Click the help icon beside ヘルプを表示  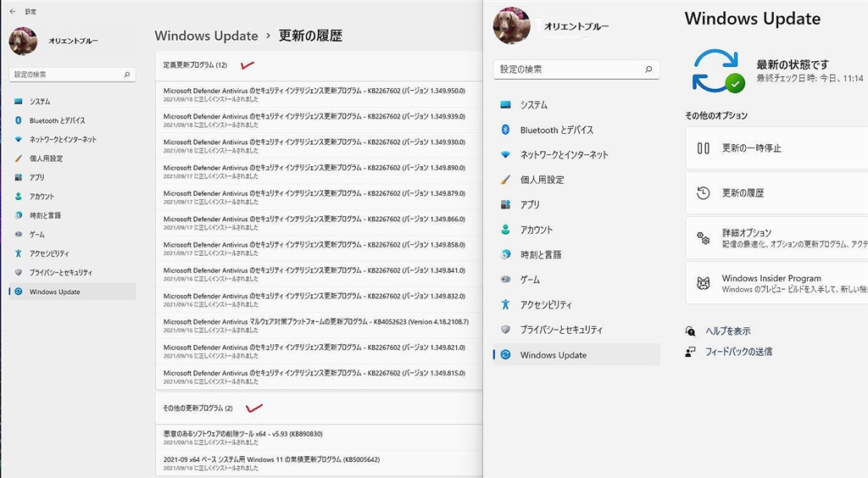pyautogui.click(x=690, y=331)
